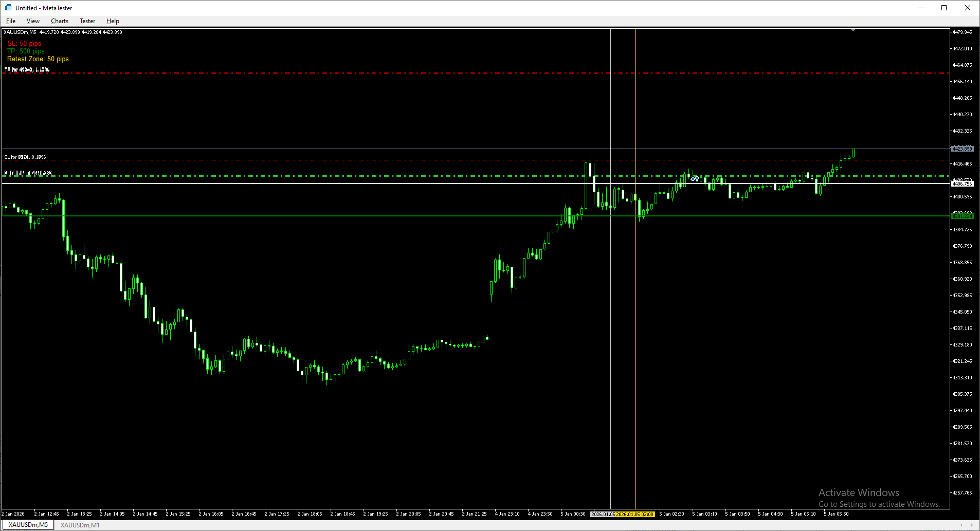
Task: Click the yellow 2026.01.05 02:00 time marker
Action: point(635,514)
